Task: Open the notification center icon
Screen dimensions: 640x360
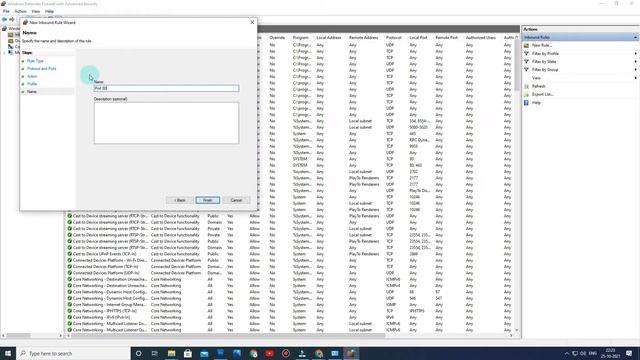Action: [x=629, y=353]
